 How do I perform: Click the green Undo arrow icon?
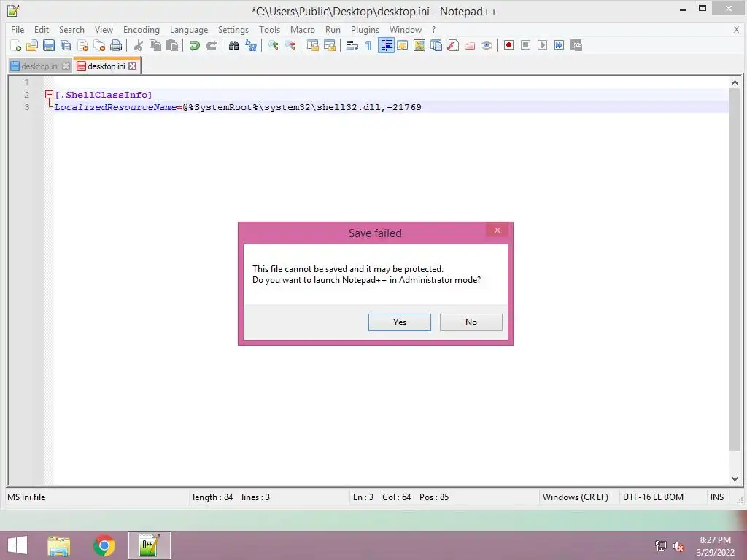194,45
